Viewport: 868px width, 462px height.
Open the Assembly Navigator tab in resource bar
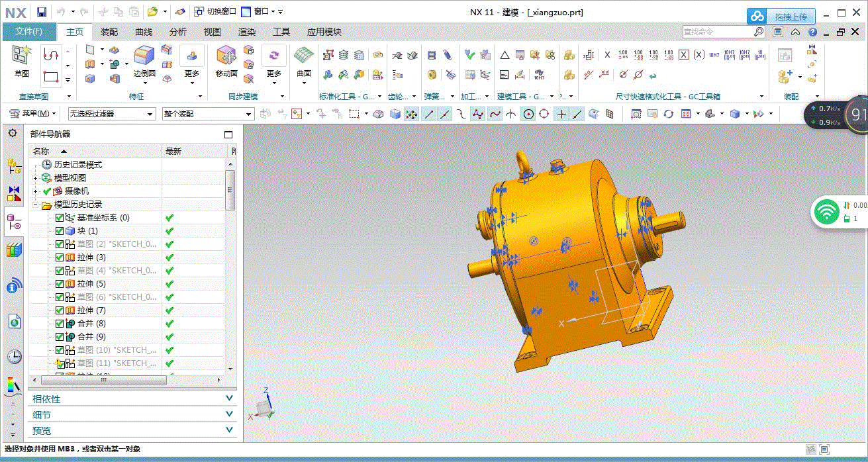click(14, 166)
